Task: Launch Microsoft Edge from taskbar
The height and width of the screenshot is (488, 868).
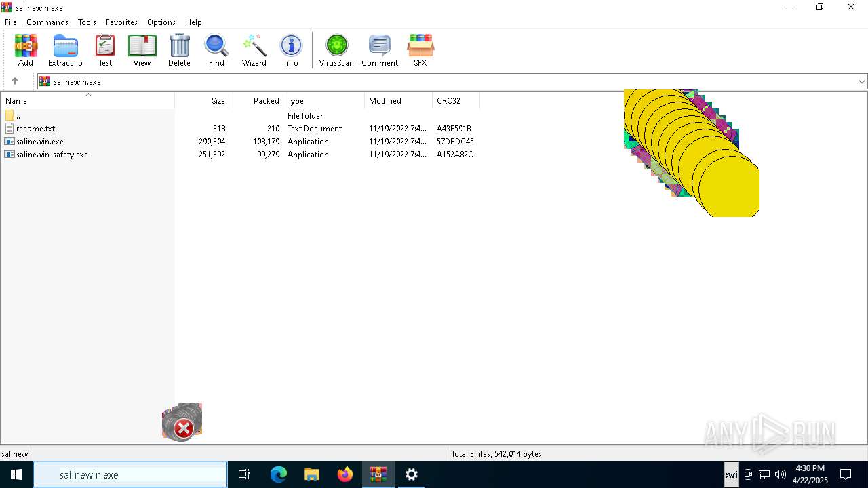Action: 279,474
